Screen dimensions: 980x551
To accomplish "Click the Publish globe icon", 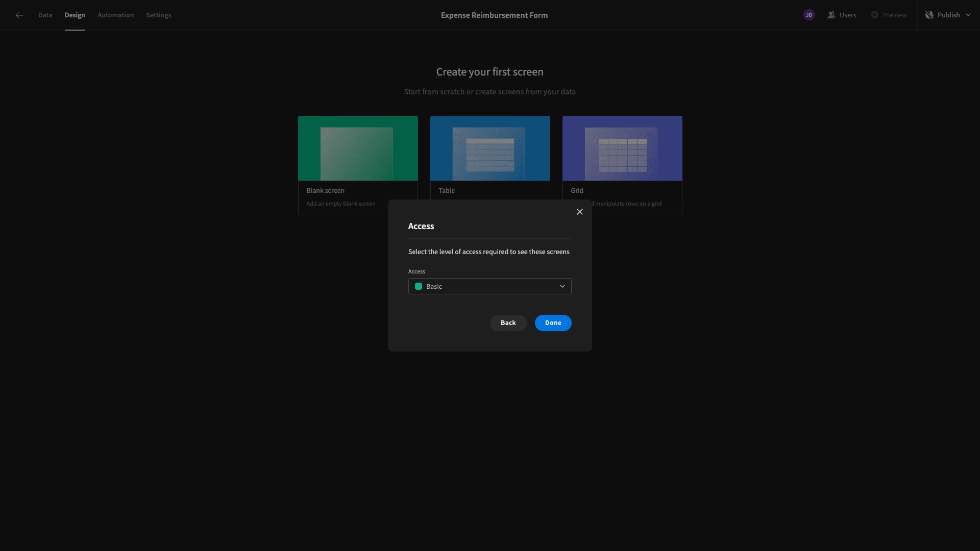I will [929, 15].
